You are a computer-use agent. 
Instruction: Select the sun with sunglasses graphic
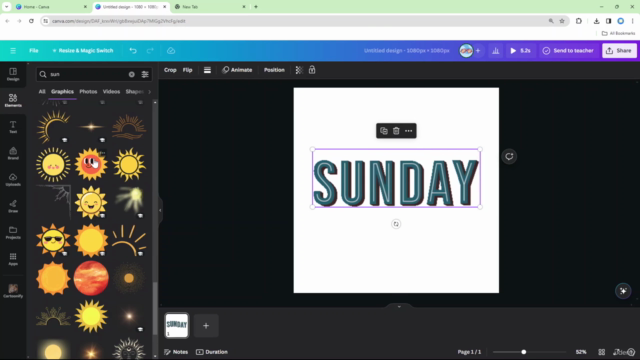53,240
